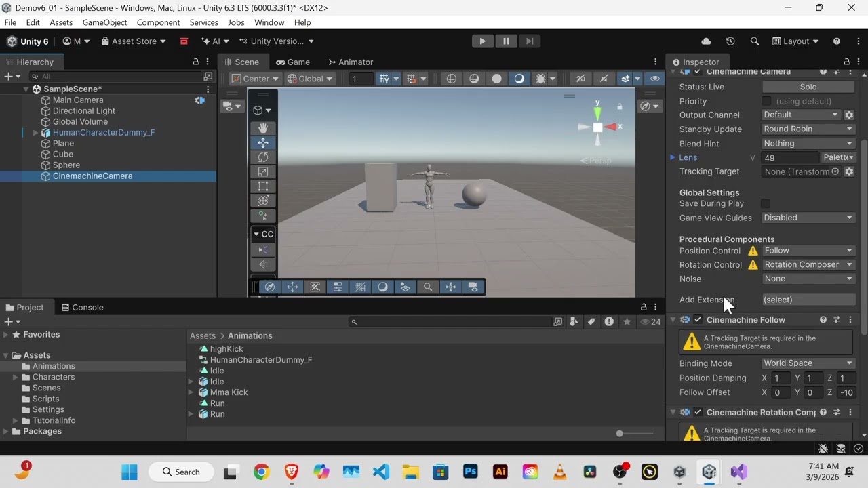Click the Windows Start button

pos(130,472)
